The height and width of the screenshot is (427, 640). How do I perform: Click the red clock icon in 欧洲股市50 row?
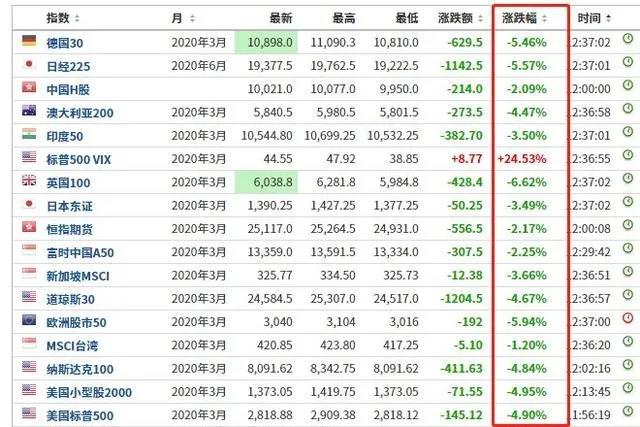(x=627, y=319)
